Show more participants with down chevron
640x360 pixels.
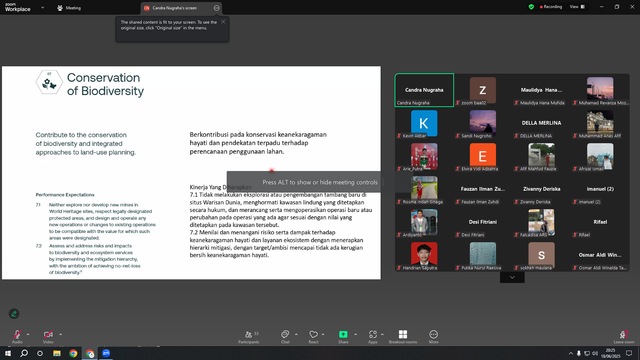[512, 277]
